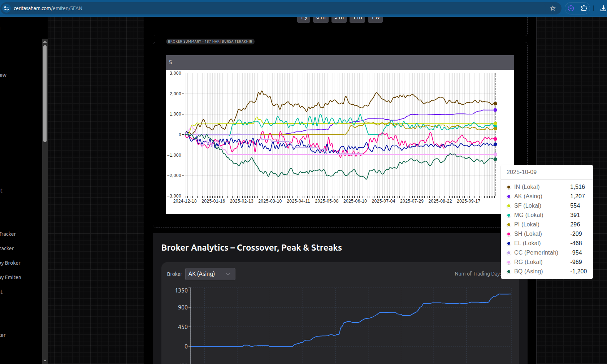607x364 pixels.
Task: Click the sidebar scroll up arrow
Action: point(45,42)
